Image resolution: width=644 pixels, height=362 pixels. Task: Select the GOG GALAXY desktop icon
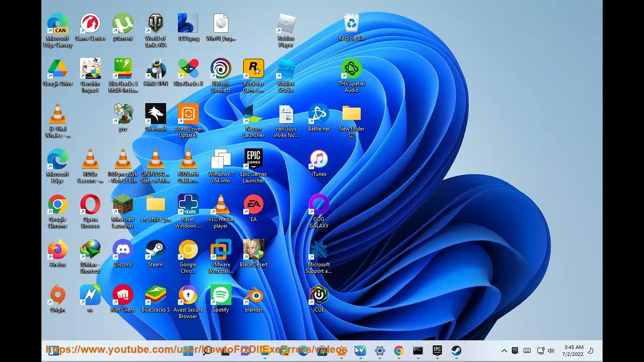click(318, 212)
